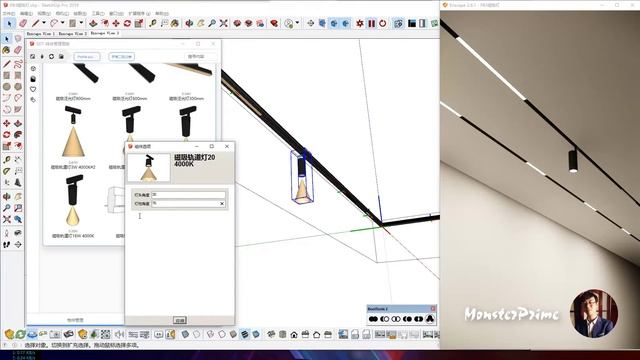
Task: Click the first outlined button in library panel header
Action: (x=87, y=57)
